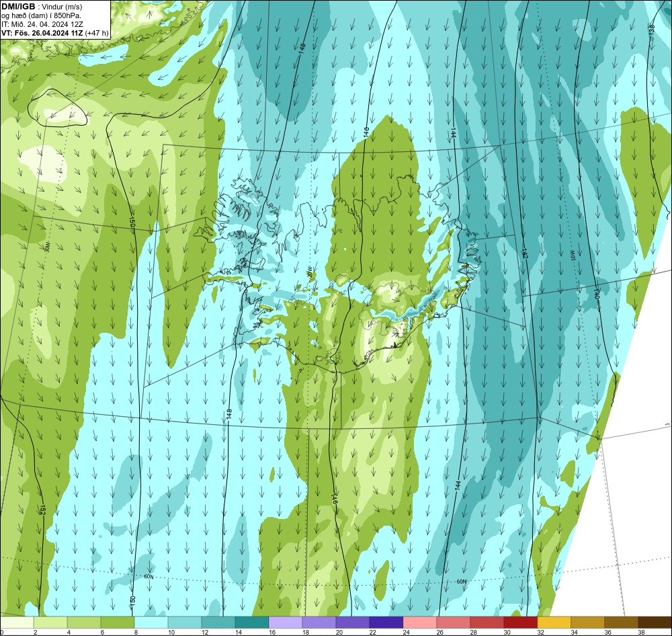Click the 10W longitude label

[571, 255]
